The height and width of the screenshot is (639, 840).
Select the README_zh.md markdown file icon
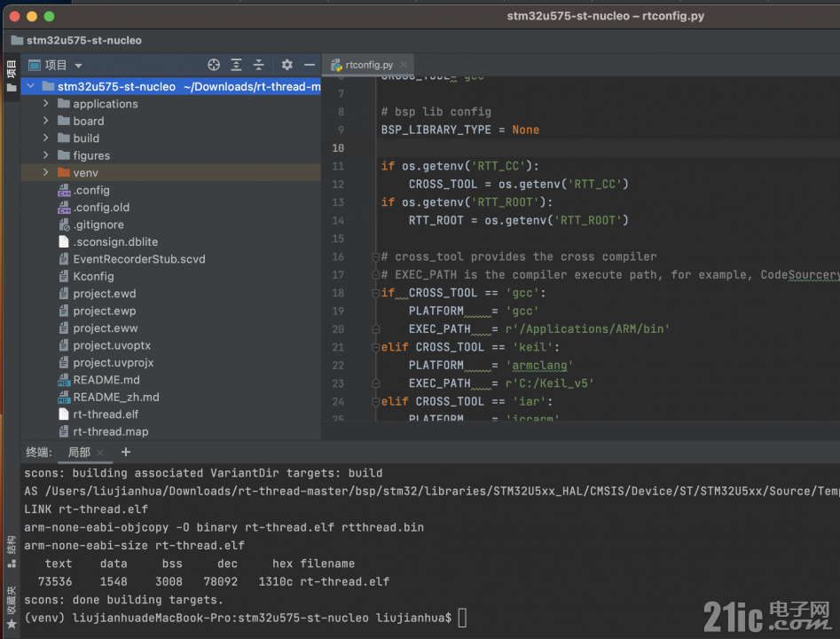[64, 397]
